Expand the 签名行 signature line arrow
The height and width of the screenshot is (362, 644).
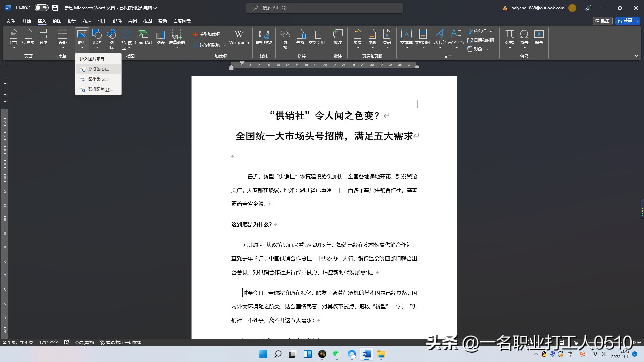[491, 32]
